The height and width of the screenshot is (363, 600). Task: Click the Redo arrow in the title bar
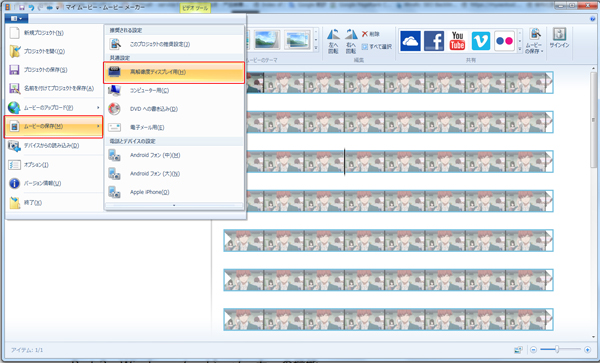(40, 7)
